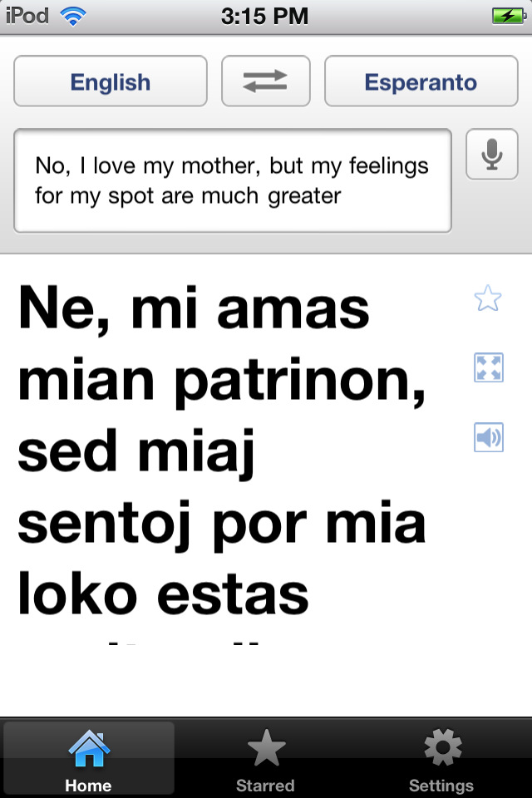
Task: Tap the text input field to edit the phrase
Action: [x=233, y=180]
